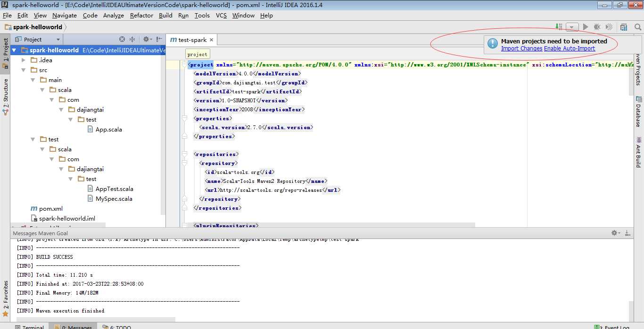
Task: Collapse the dajiangtai folder under main
Action: coord(61,109)
